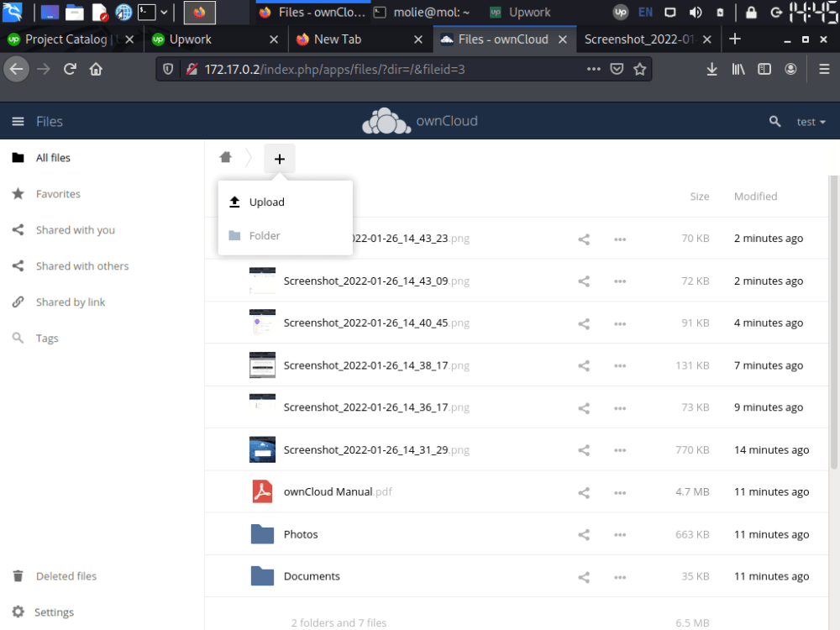840x630 pixels.
Task: Reload the current page
Action: pos(70,69)
